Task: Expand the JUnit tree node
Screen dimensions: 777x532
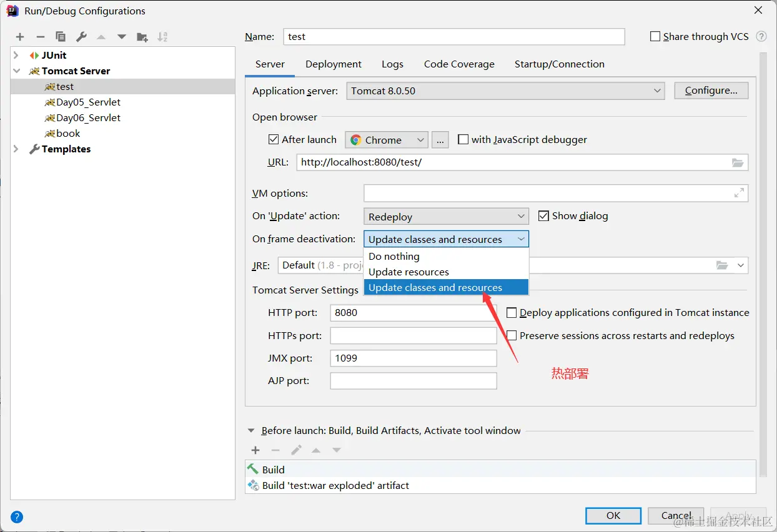Action: coord(16,56)
